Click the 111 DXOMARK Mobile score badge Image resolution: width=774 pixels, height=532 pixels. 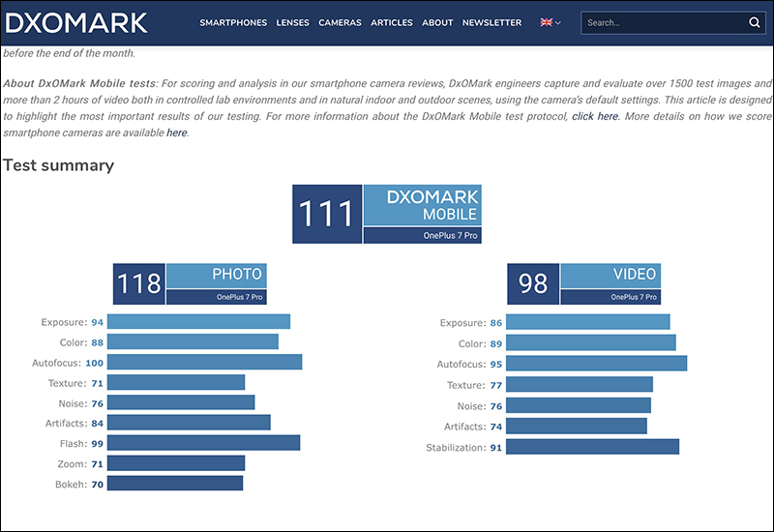386,214
